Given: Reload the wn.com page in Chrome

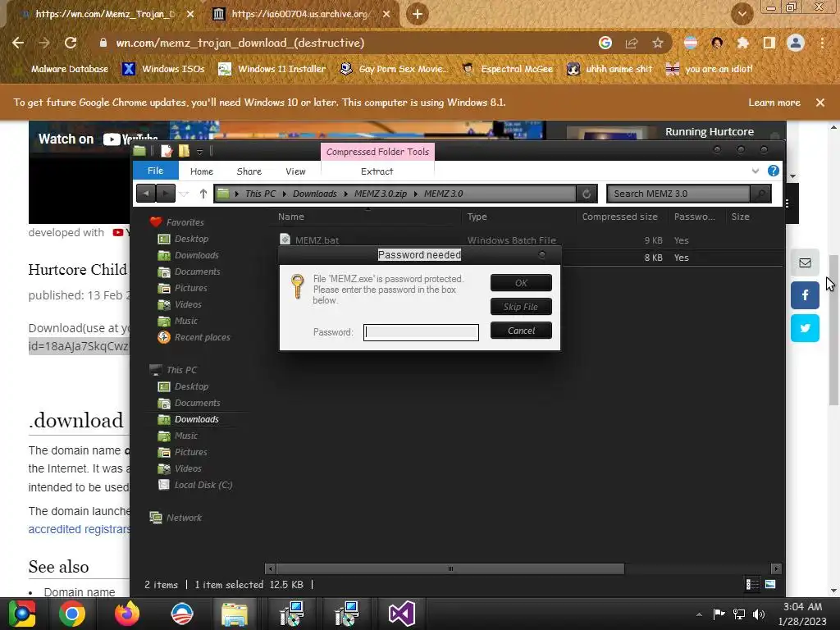Looking at the screenshot, I should [71, 43].
